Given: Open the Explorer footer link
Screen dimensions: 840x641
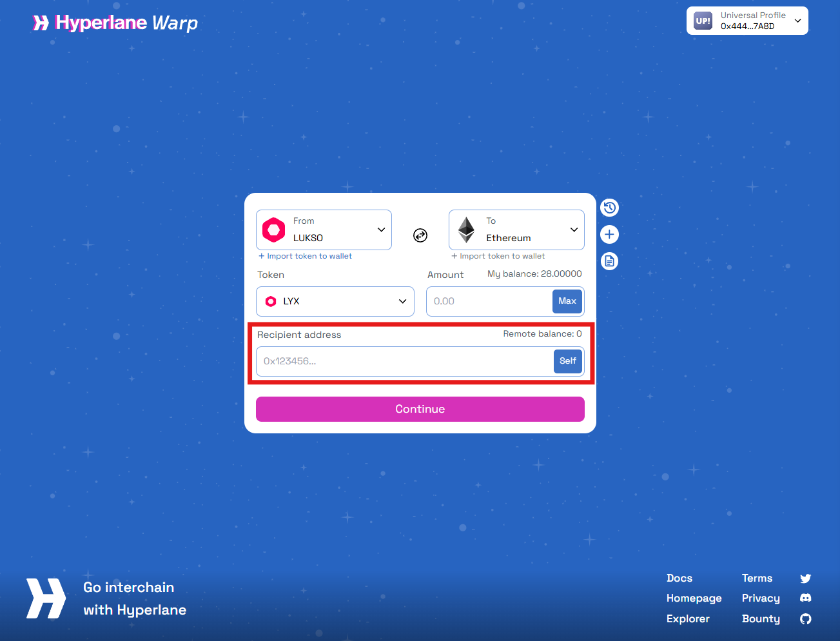Looking at the screenshot, I should pos(688,618).
